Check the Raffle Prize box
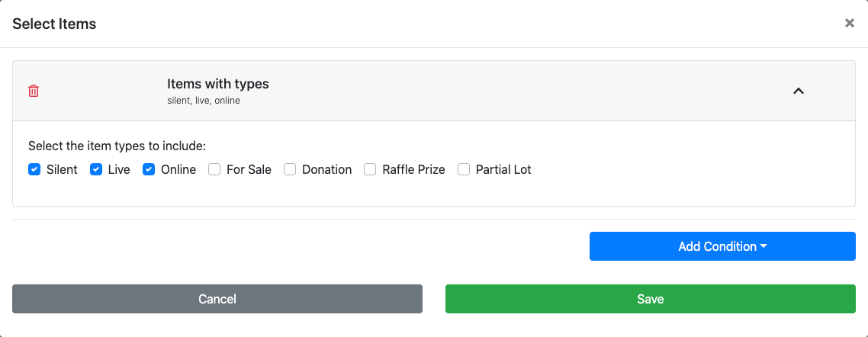Viewport: 868px width, 337px height. tap(370, 169)
